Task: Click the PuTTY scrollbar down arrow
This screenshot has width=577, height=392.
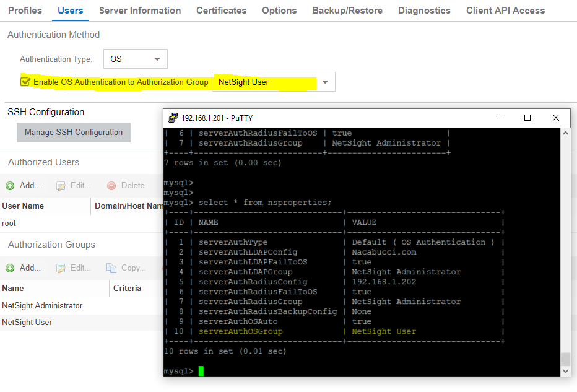Action: [x=566, y=371]
